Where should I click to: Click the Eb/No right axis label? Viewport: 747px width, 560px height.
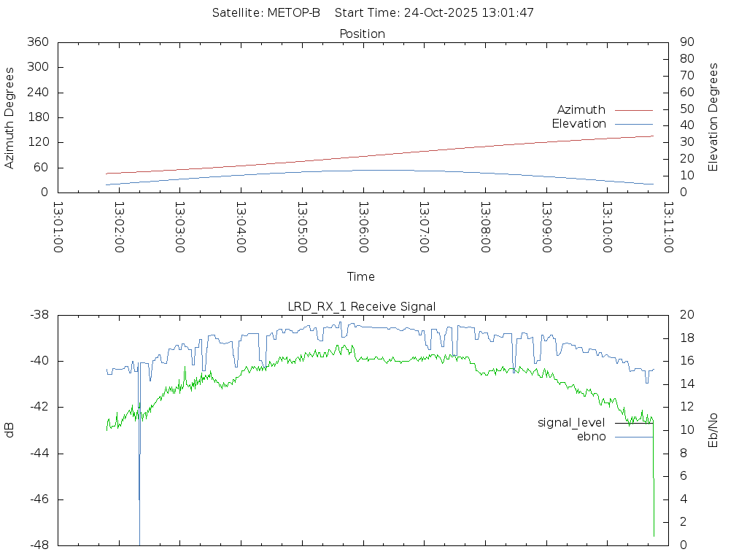tap(713, 429)
